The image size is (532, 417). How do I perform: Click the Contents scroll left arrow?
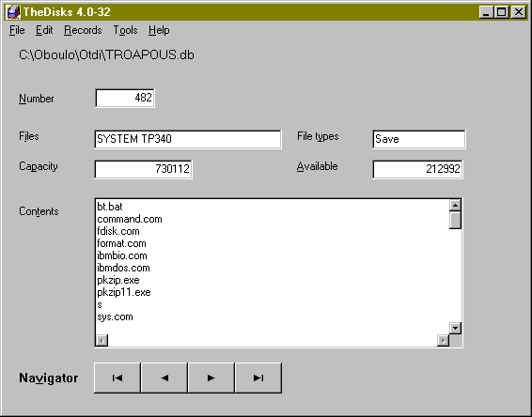pos(102,340)
